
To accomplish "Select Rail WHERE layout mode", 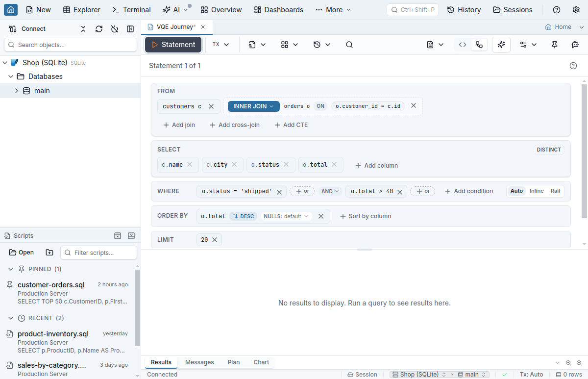I will click(555, 191).
